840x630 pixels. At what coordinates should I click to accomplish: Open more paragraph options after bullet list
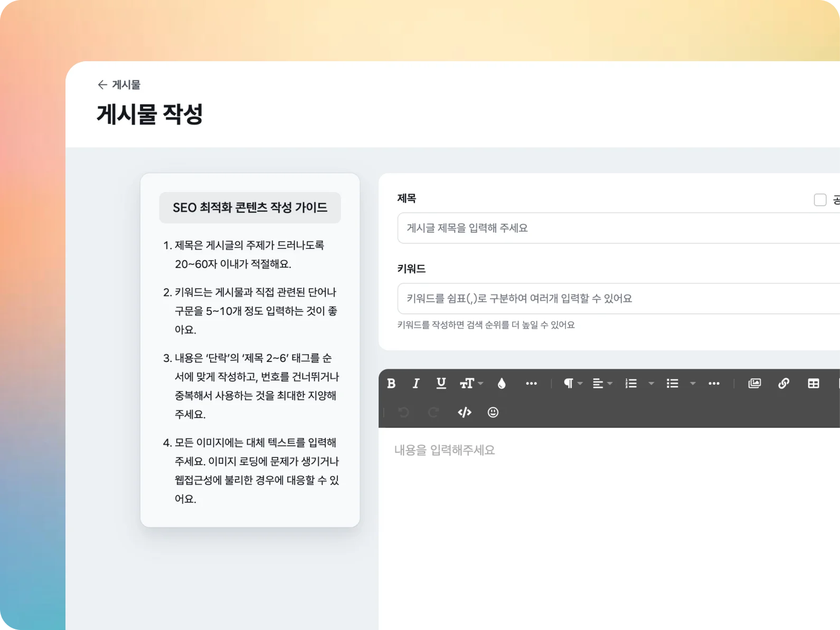pos(714,384)
